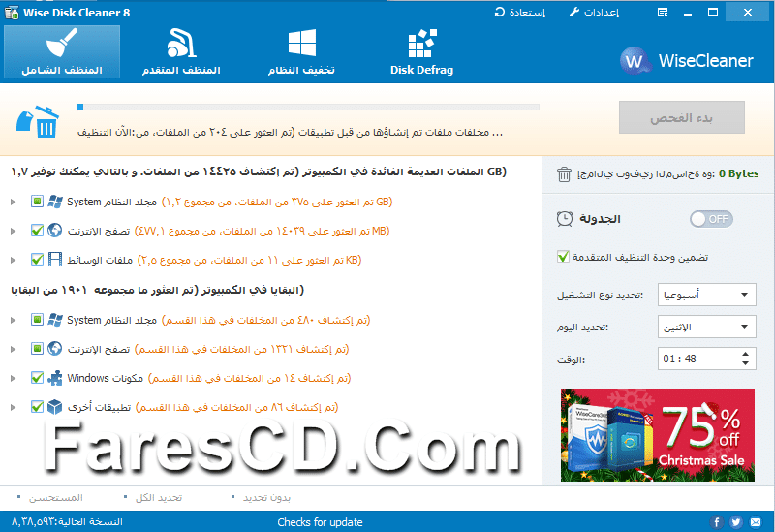This screenshot has height=532, width=775.
Task: Expand the other applications (تطبيقات أخرى) row
Action: [x=14, y=407]
